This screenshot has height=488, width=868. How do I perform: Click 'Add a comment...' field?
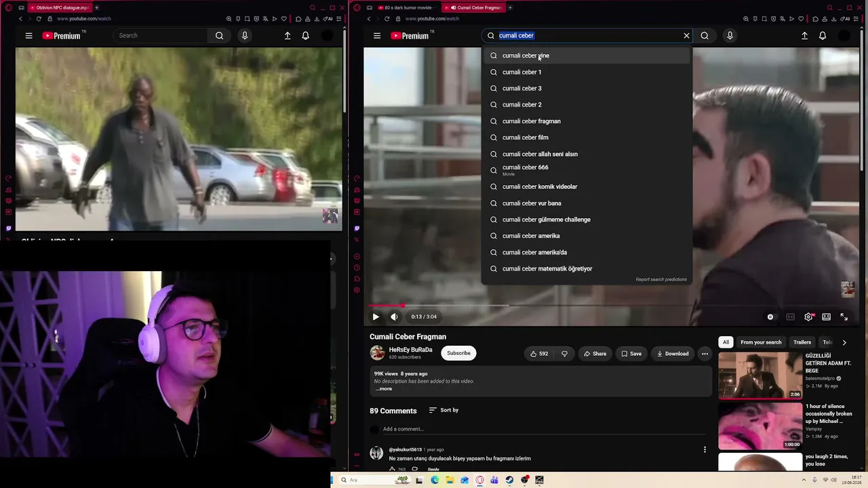[542, 429]
